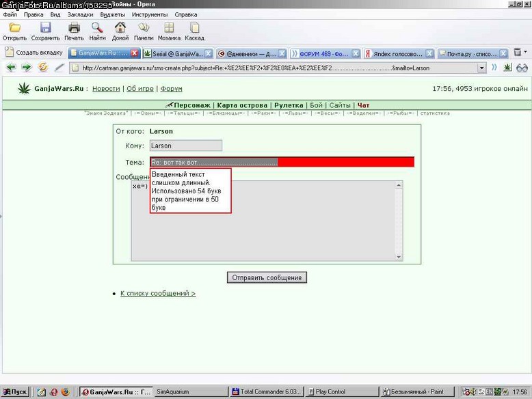Open Карта острова navigation link
This screenshot has height=399, width=532.
pos(242,105)
